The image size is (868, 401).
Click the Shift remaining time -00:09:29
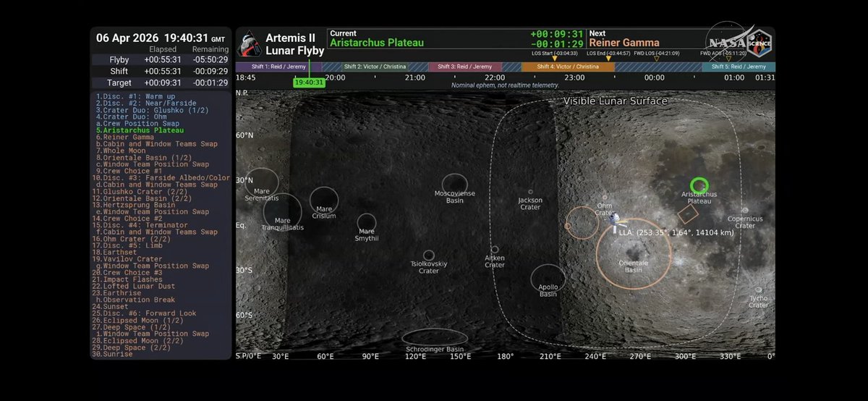(210, 71)
